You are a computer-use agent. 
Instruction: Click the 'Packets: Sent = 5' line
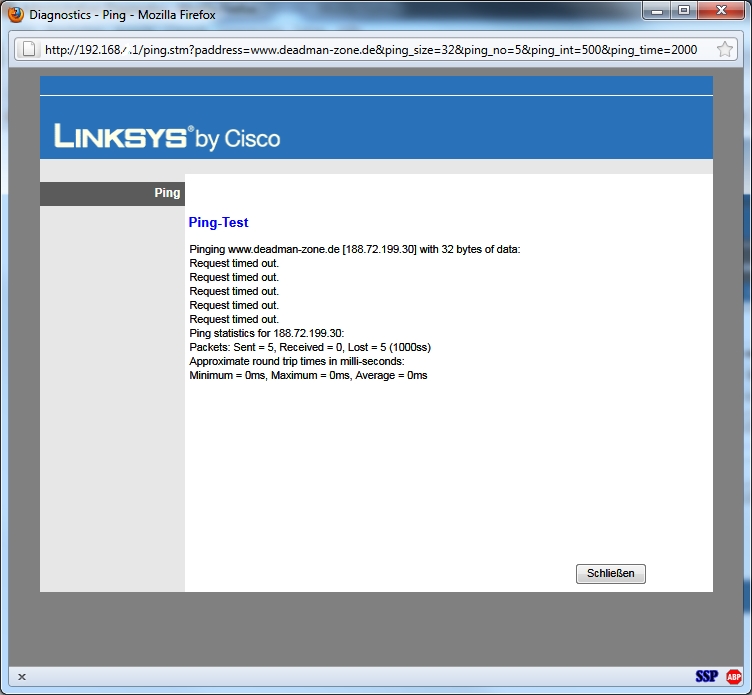[310, 347]
